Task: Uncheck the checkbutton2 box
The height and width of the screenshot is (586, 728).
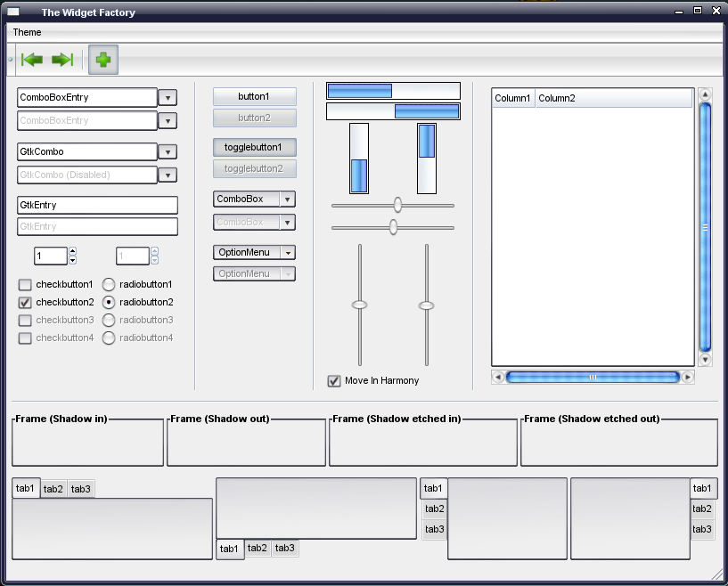Action: click(25, 303)
